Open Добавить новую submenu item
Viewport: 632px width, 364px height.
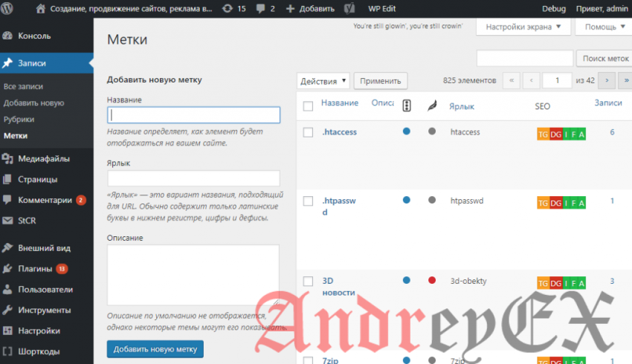click(x=34, y=103)
